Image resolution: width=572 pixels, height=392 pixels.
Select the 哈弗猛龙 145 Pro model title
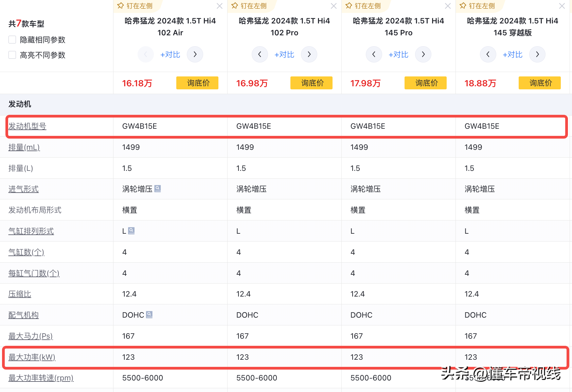(x=398, y=27)
